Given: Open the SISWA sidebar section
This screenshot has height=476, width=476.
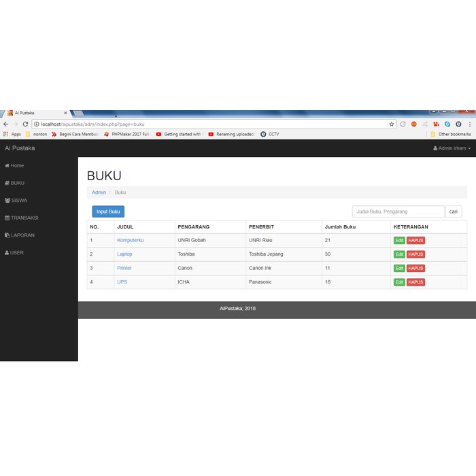Looking at the screenshot, I should 16,201.
